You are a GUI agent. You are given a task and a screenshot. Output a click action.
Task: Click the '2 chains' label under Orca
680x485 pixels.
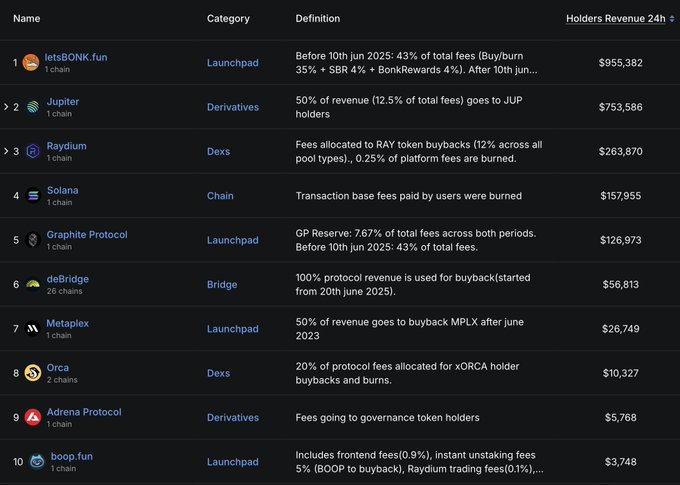point(62,380)
